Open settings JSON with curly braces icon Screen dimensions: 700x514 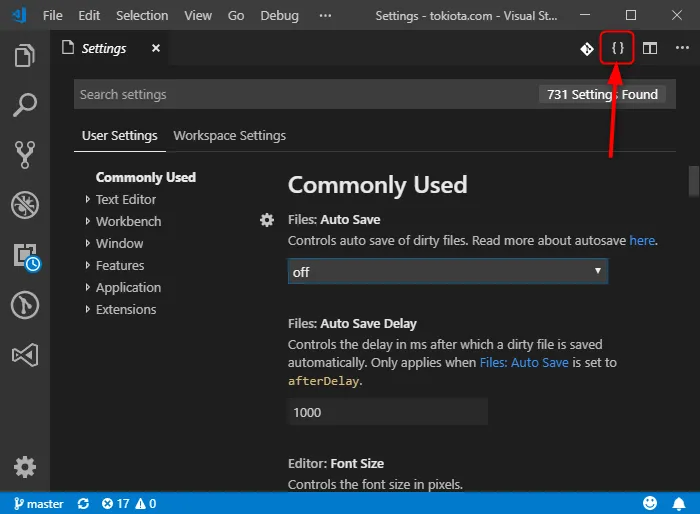pos(617,48)
